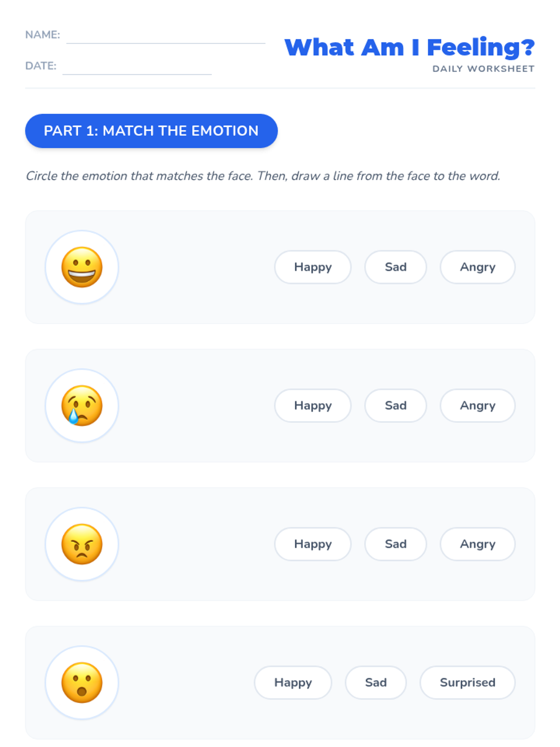Viewport: 560px width, 747px height.
Task: Click the What Am I Feeling? title
Action: click(409, 48)
